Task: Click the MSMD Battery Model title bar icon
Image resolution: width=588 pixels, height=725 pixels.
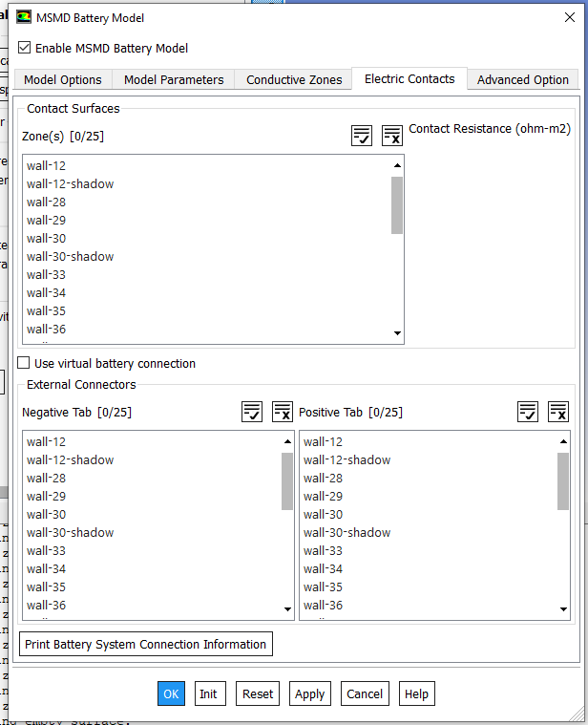Action: (24, 17)
